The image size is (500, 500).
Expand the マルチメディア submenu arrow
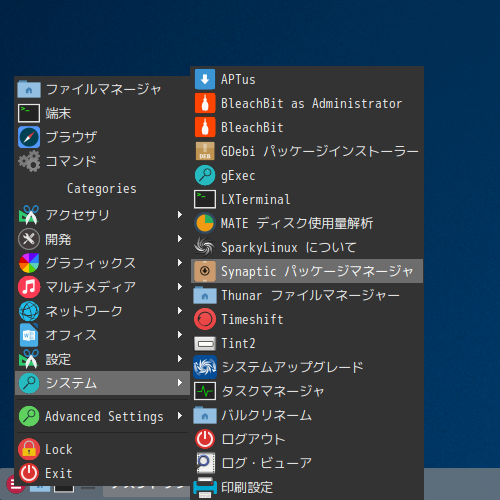(x=180, y=287)
